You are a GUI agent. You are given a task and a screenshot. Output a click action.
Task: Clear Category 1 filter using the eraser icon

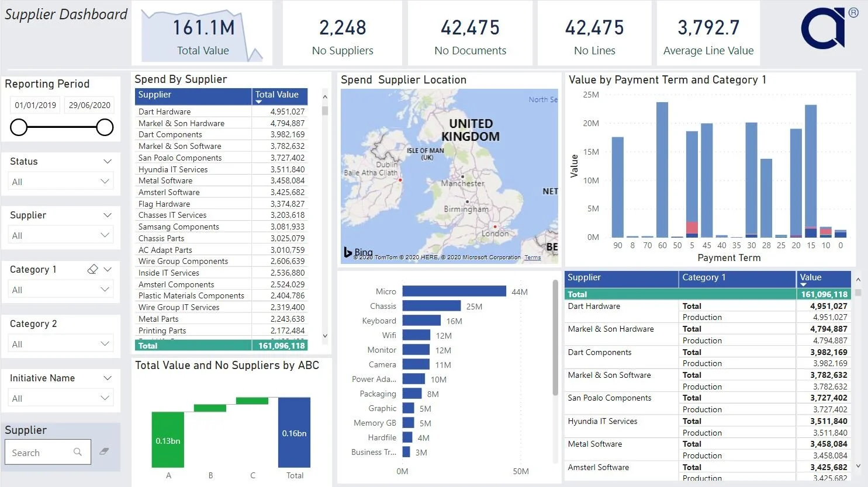(x=92, y=269)
